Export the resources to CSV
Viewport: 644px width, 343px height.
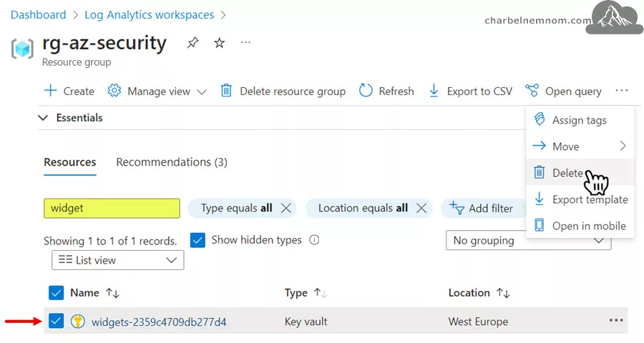(470, 91)
